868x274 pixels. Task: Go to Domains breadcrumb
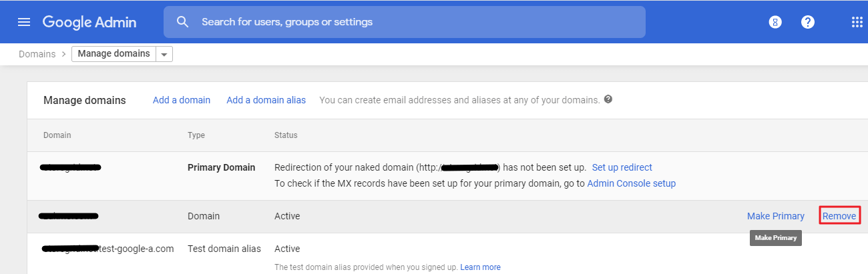pos(37,54)
